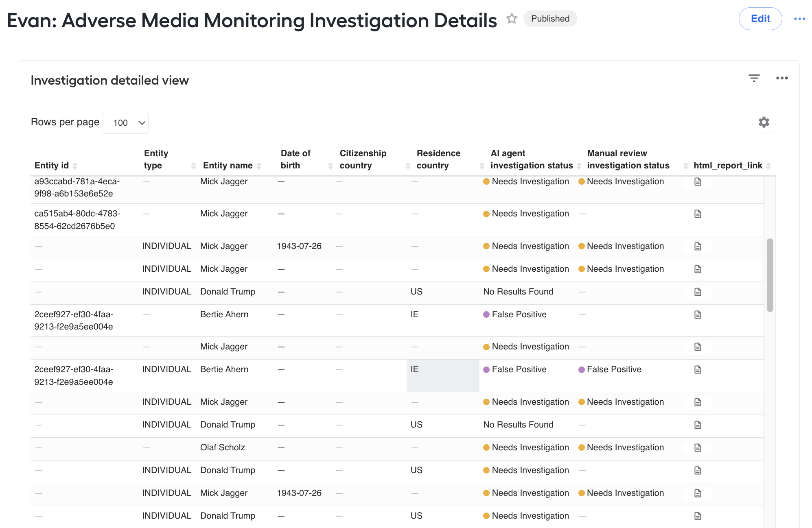Sort by Residence country column

point(482,166)
